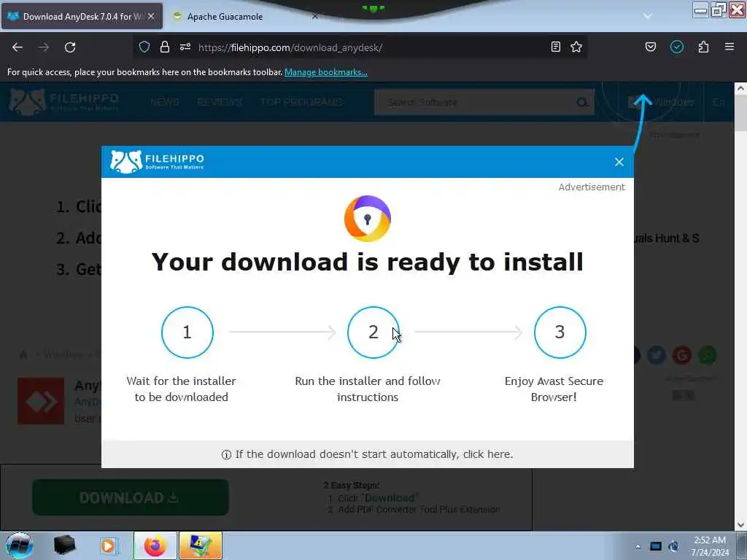Reload the page with the refresh icon
This screenshot has width=747, height=560.
70,47
